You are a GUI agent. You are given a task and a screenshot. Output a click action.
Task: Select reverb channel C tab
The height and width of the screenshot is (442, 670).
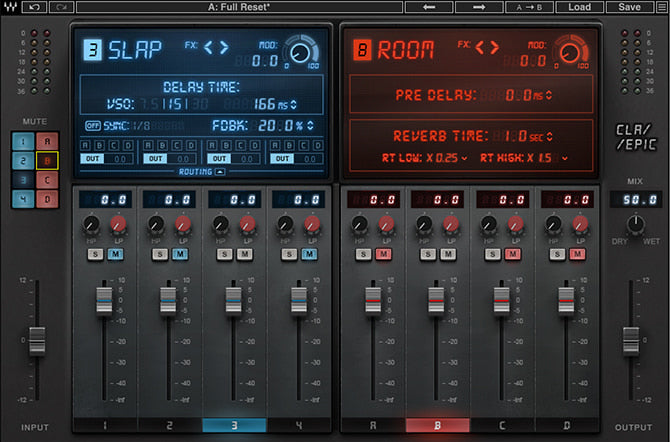point(502,425)
